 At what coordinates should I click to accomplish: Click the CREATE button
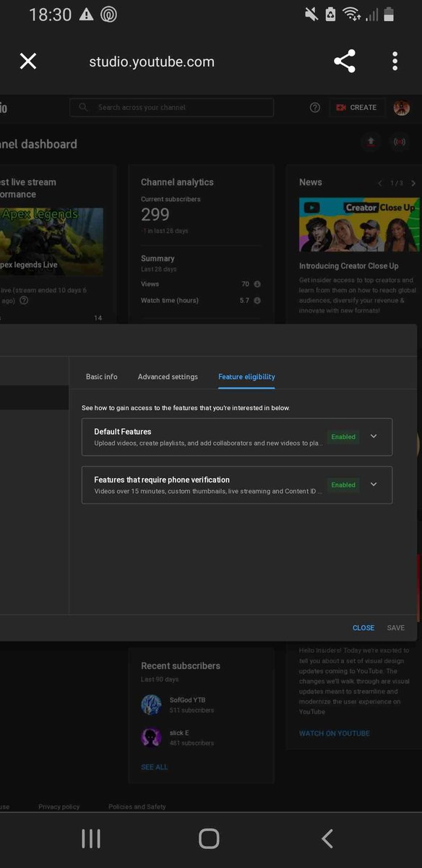[357, 107]
